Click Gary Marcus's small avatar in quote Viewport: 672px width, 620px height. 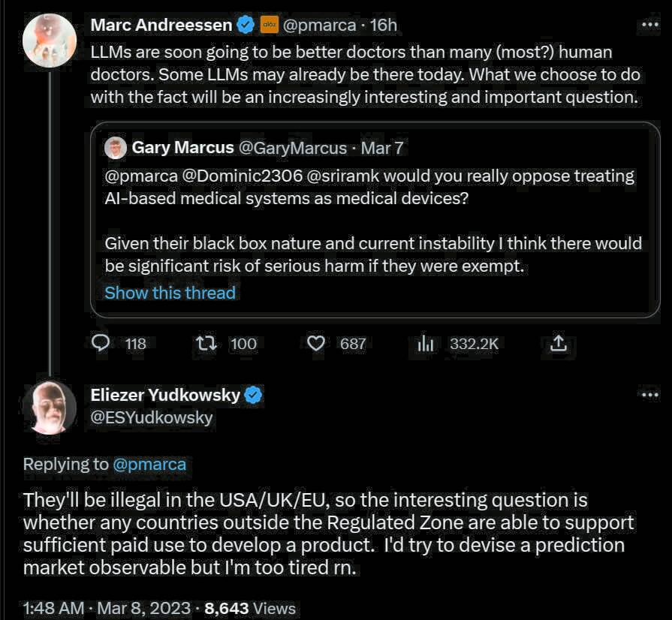115,148
